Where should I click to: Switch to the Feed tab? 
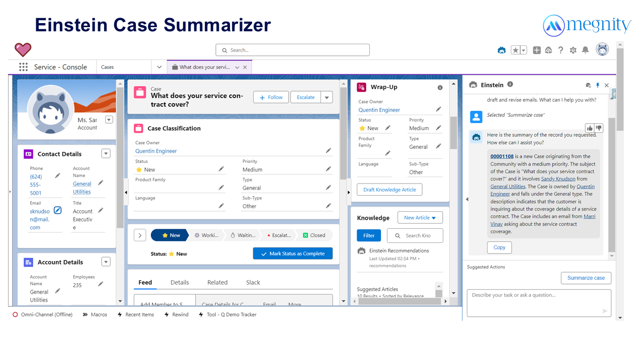tap(145, 283)
